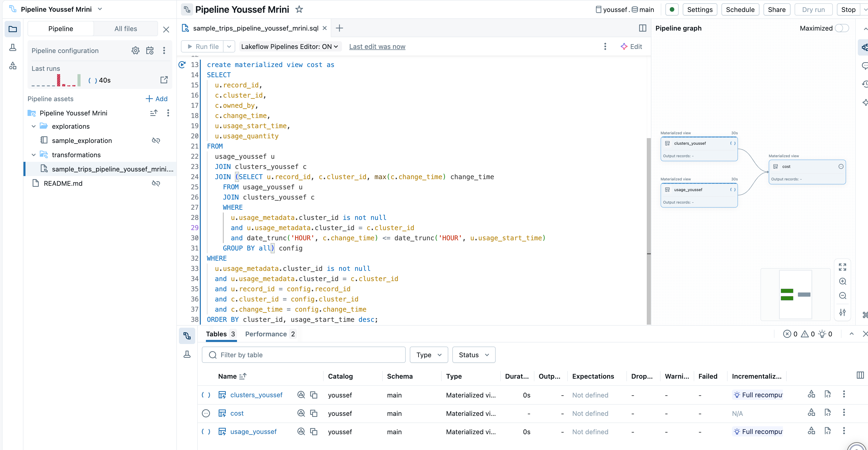
Task: Toggle Lakeflow Pipelines Editor ON setting
Action: [x=290, y=46]
